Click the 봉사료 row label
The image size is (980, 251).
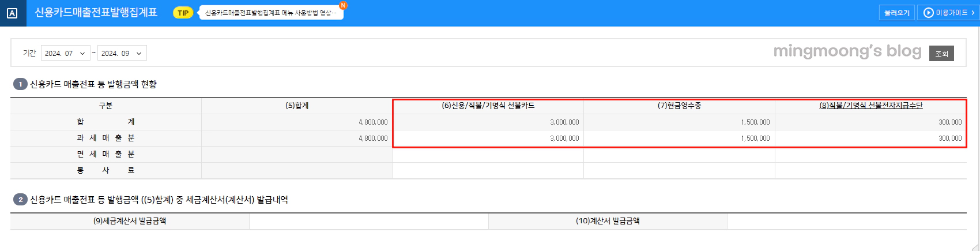click(105, 170)
